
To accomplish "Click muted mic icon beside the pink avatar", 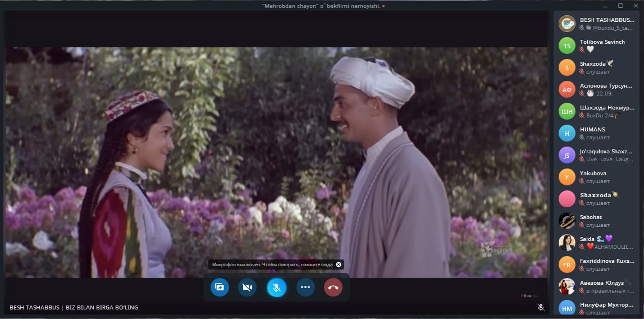I will (x=582, y=203).
